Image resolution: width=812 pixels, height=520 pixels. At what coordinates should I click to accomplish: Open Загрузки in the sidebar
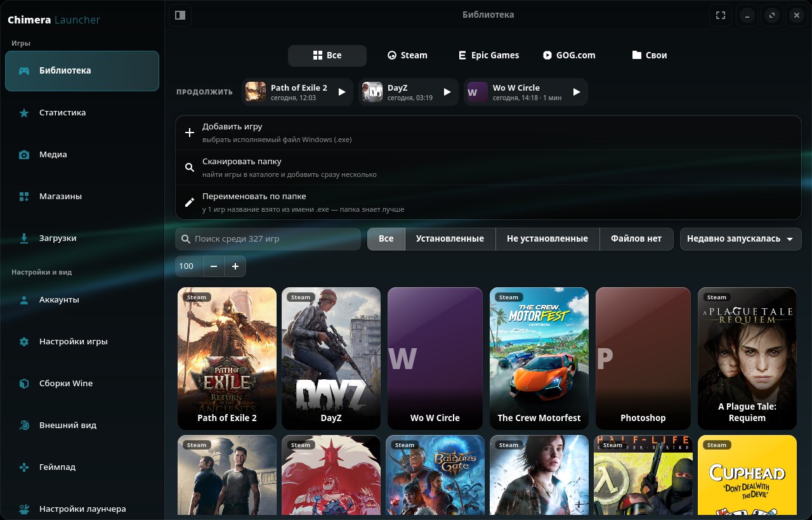tap(82, 238)
